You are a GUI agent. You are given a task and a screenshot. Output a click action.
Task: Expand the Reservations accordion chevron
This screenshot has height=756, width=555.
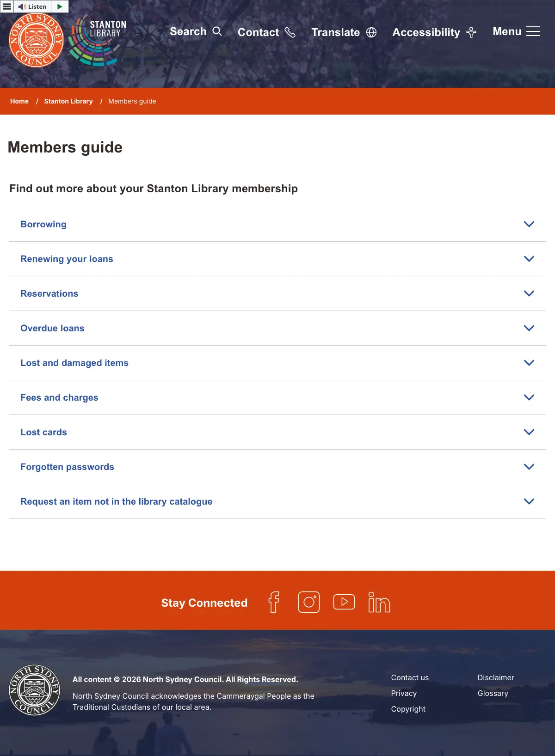[529, 293]
